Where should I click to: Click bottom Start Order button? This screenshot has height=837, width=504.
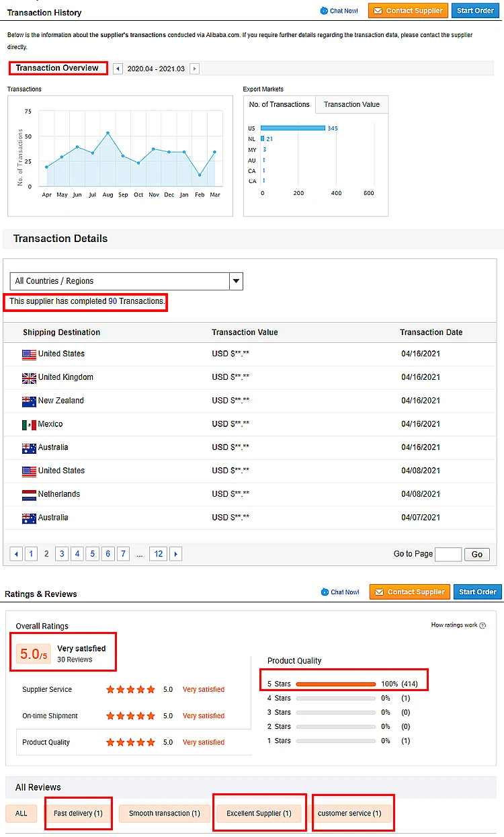coord(477,592)
